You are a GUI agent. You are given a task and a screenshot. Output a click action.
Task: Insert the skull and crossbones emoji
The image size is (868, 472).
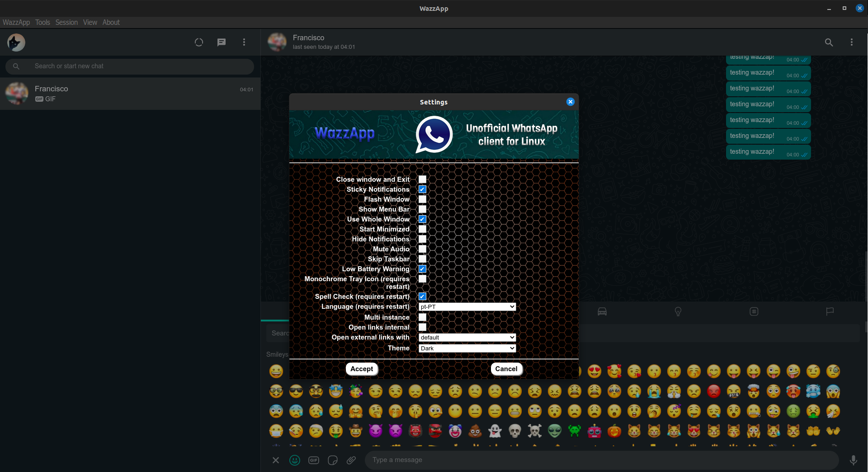[535, 431]
